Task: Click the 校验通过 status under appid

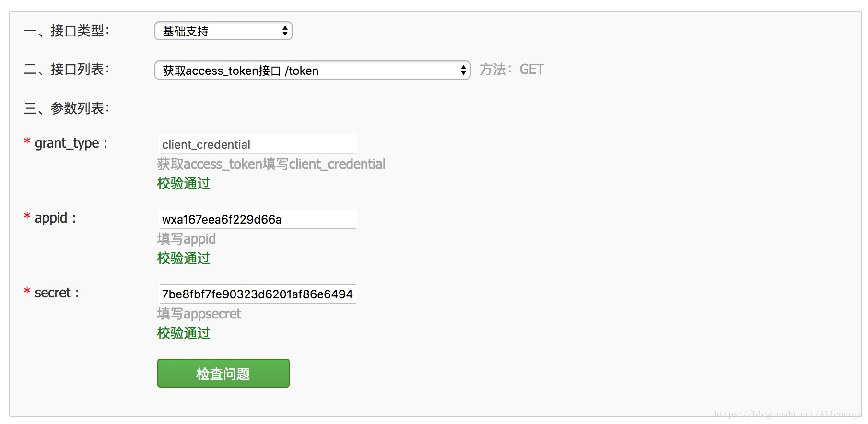Action: pyautogui.click(x=184, y=258)
